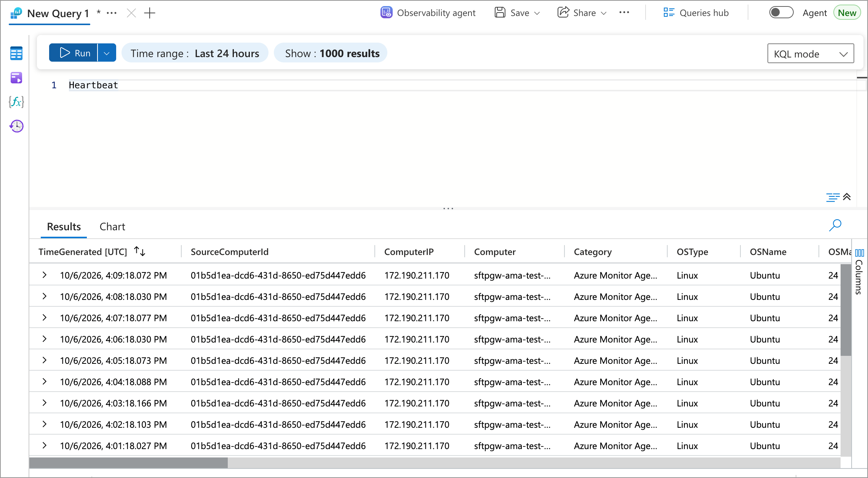Open the Tables sidebar panel icon
Viewport: 868px width, 478px height.
pyautogui.click(x=16, y=53)
